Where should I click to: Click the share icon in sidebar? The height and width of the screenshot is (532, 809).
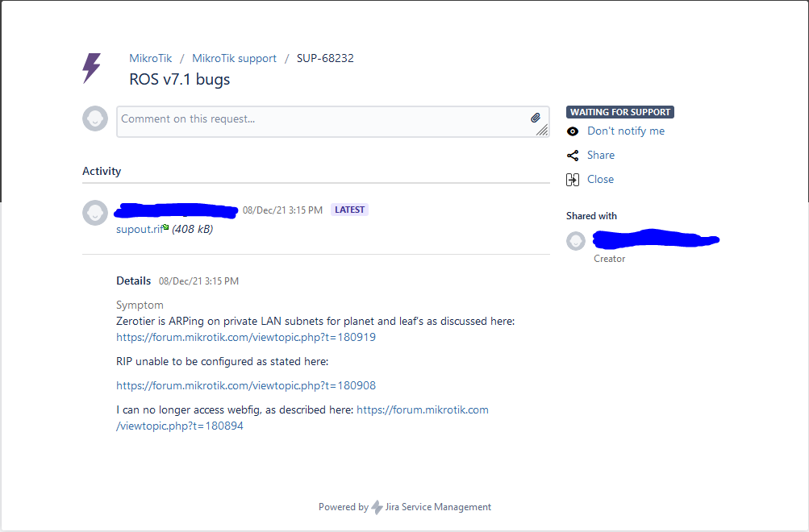tap(573, 156)
